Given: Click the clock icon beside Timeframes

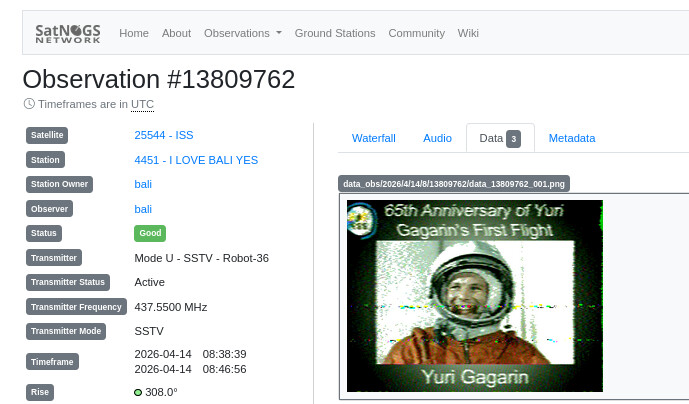Looking at the screenshot, I should pos(29,104).
